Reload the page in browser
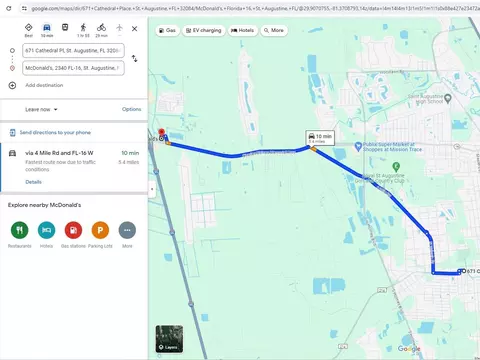The image size is (480, 360). click(x=9, y=8)
